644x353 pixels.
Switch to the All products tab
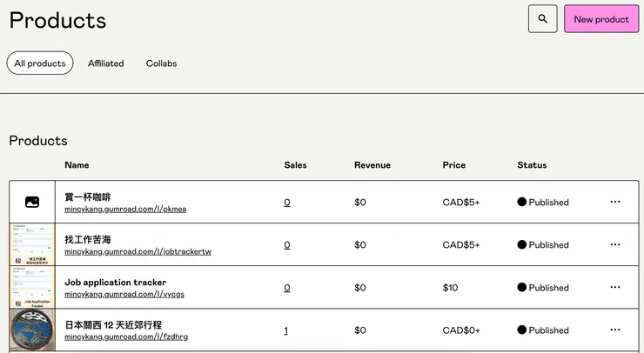(40, 63)
